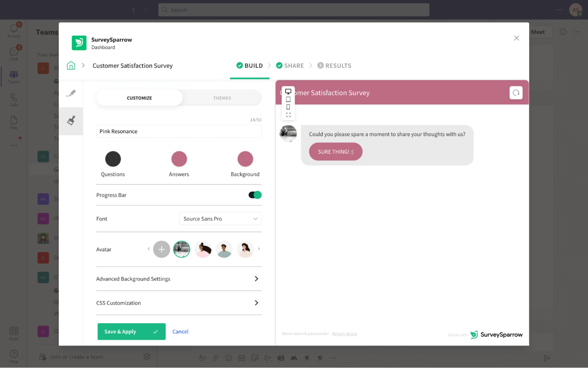
Task: Restart the survey preview
Action: [x=516, y=93]
